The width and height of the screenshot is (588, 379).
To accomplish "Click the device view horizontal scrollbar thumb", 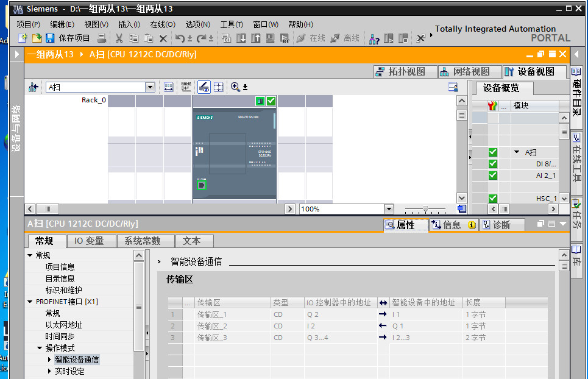I will pyautogui.click(x=48, y=209).
